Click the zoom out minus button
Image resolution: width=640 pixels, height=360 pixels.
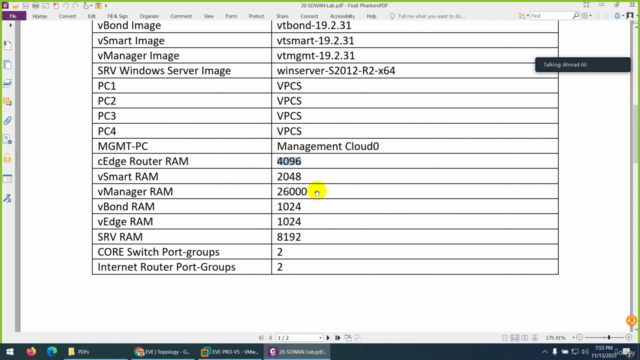pyautogui.click(x=580, y=338)
